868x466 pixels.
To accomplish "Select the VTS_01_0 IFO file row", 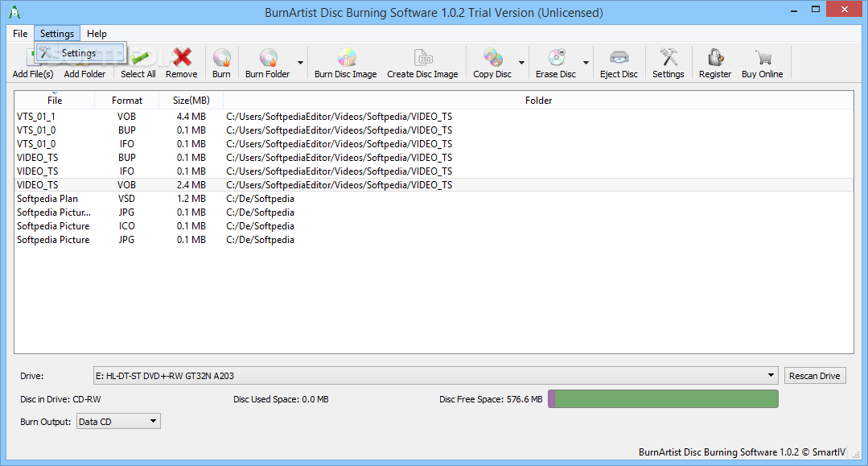I will tap(434, 144).
